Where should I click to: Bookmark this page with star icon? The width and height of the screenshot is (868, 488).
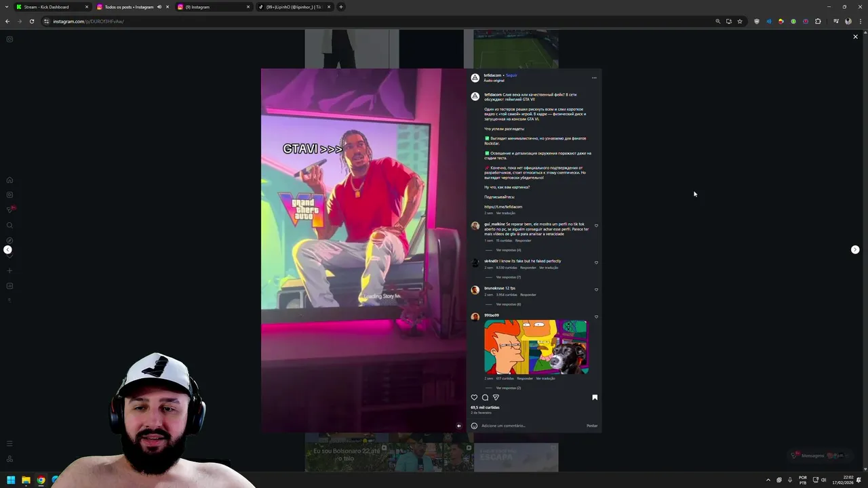(x=739, y=21)
